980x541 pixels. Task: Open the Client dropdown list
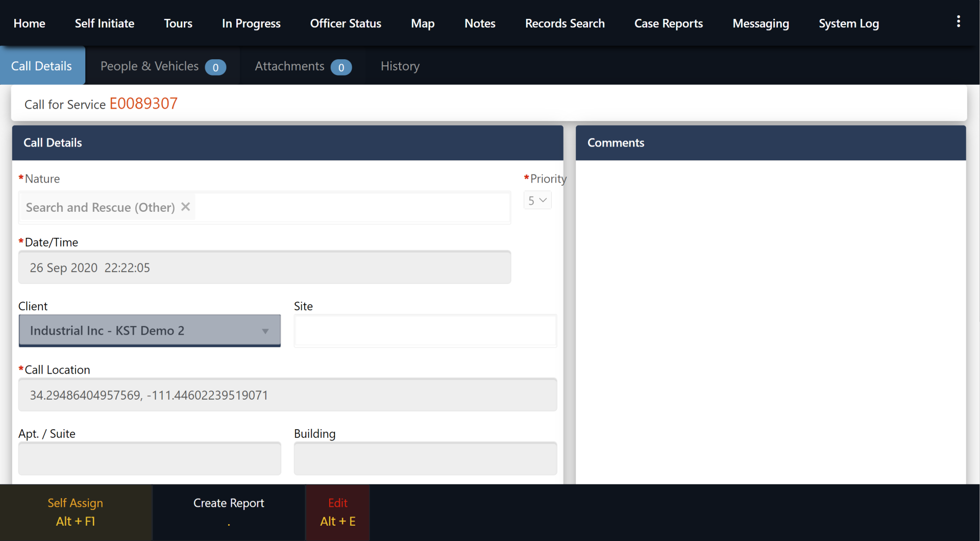pyautogui.click(x=150, y=331)
